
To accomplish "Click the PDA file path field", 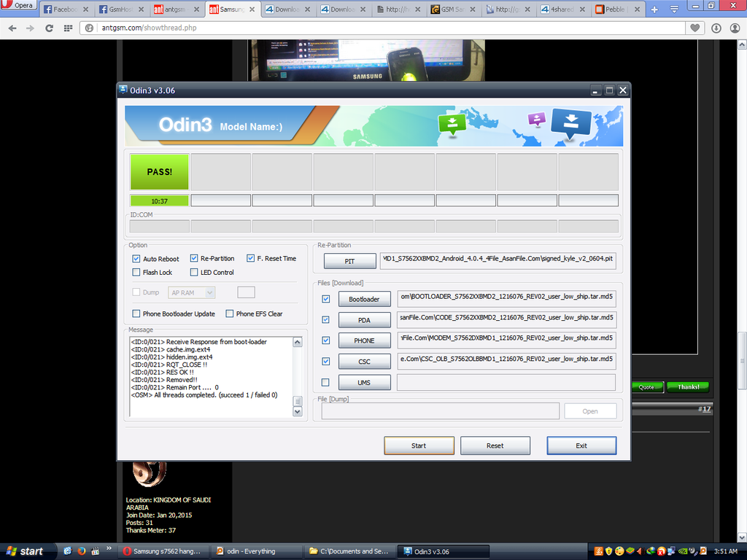I will (x=506, y=319).
